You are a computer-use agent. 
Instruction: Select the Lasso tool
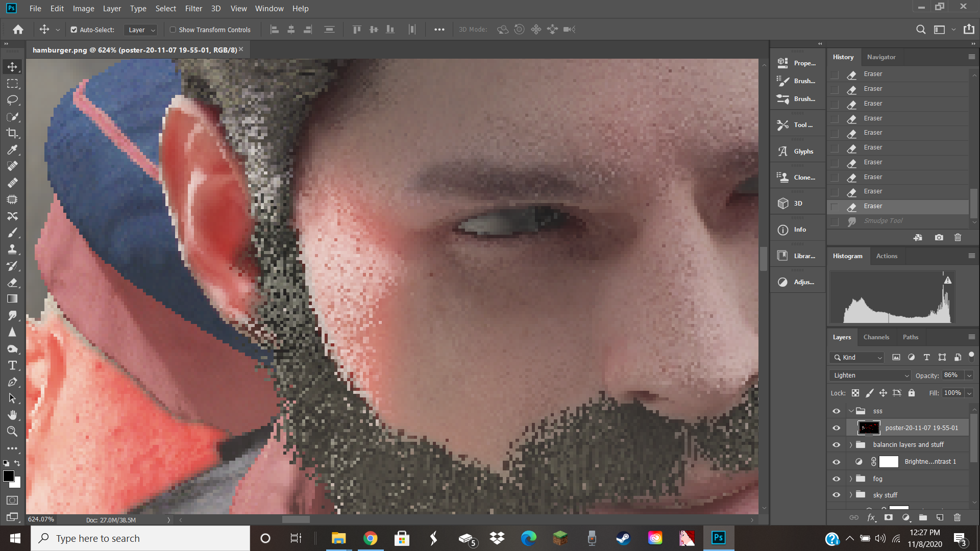(x=12, y=100)
